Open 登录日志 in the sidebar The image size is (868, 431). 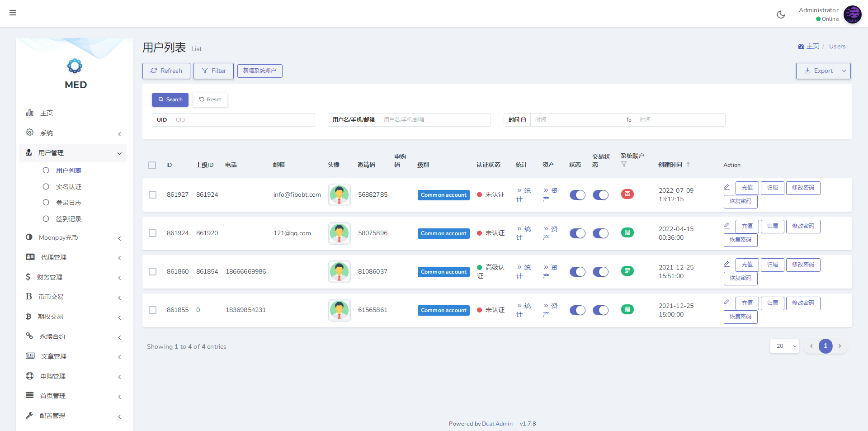click(68, 203)
